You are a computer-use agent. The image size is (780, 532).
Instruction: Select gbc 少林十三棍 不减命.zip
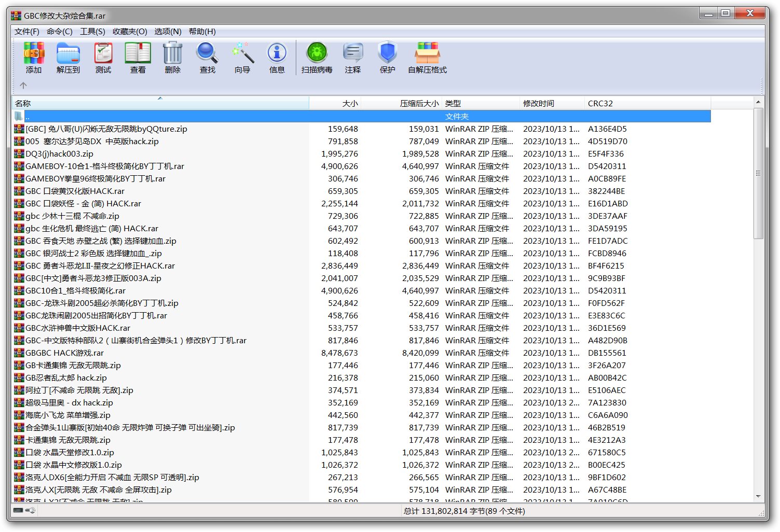tap(72, 216)
